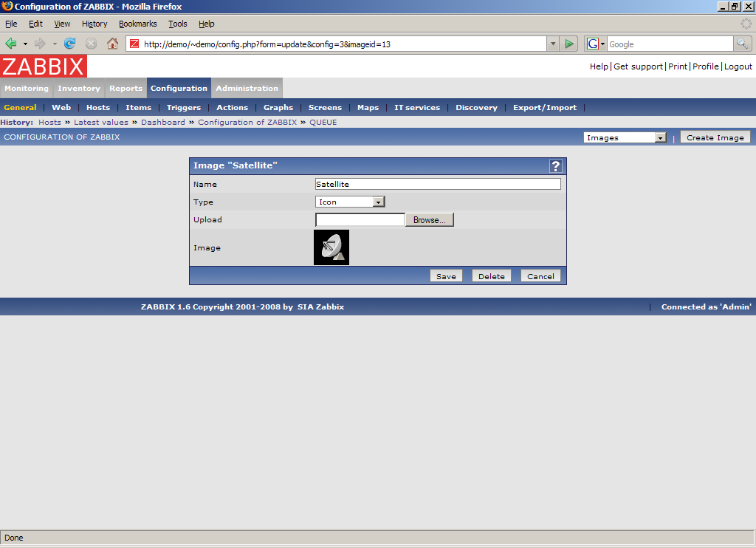756x548 pixels.
Task: Go to the Export/Import submenu
Action: [x=545, y=108]
